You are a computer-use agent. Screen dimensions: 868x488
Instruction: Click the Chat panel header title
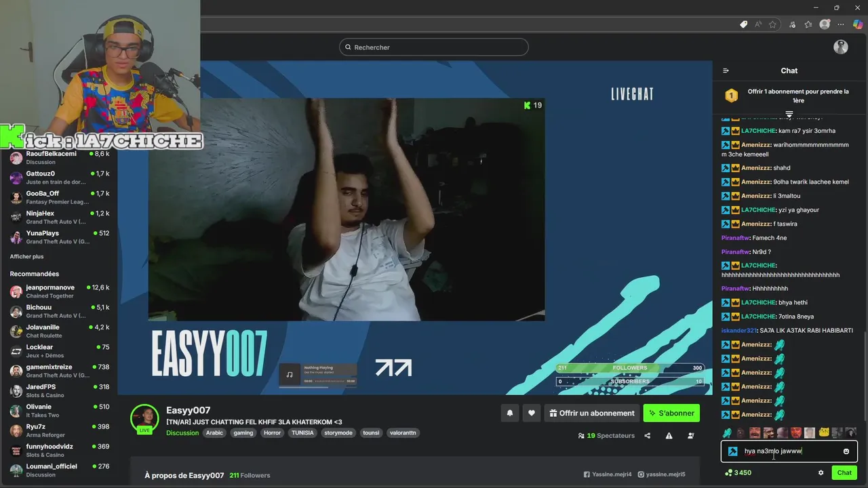pos(789,70)
